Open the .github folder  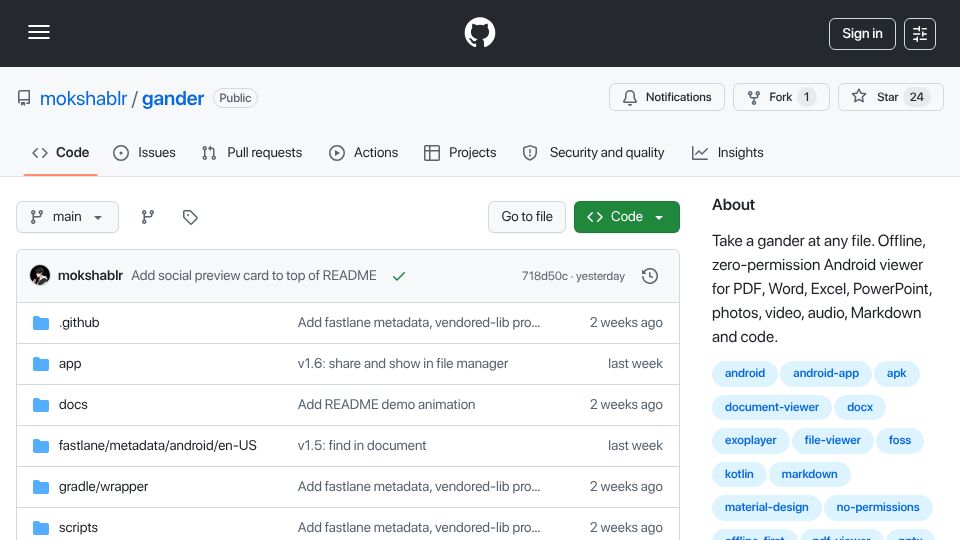(79, 323)
